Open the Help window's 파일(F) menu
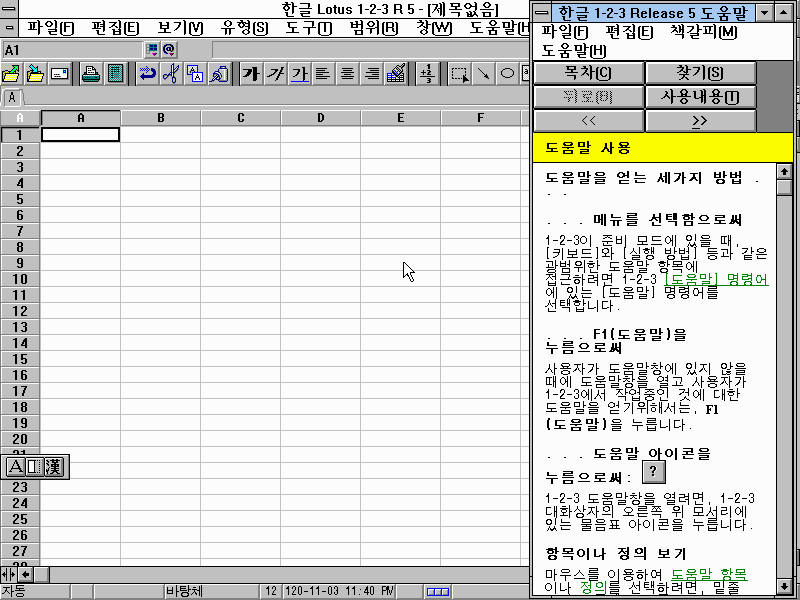 pyautogui.click(x=564, y=32)
